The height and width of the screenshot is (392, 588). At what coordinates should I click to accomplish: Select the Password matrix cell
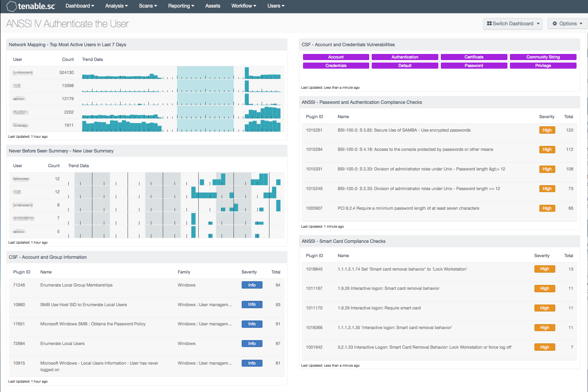(x=474, y=65)
